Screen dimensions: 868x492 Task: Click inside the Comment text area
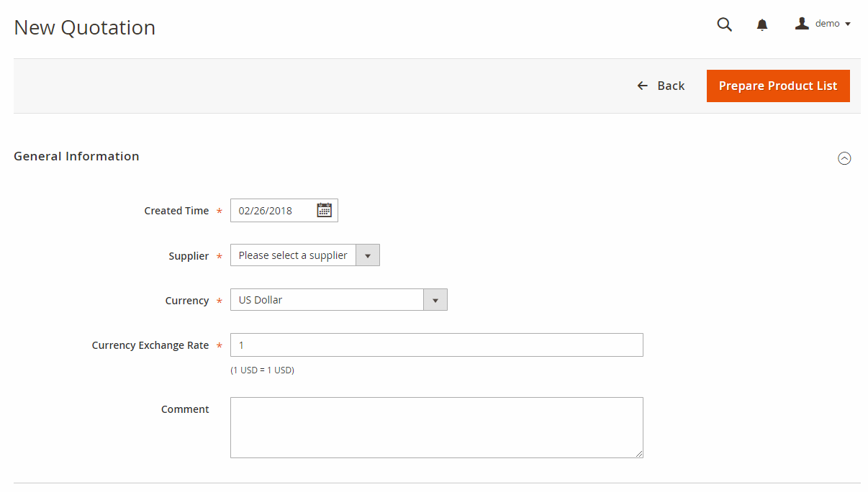tap(437, 427)
